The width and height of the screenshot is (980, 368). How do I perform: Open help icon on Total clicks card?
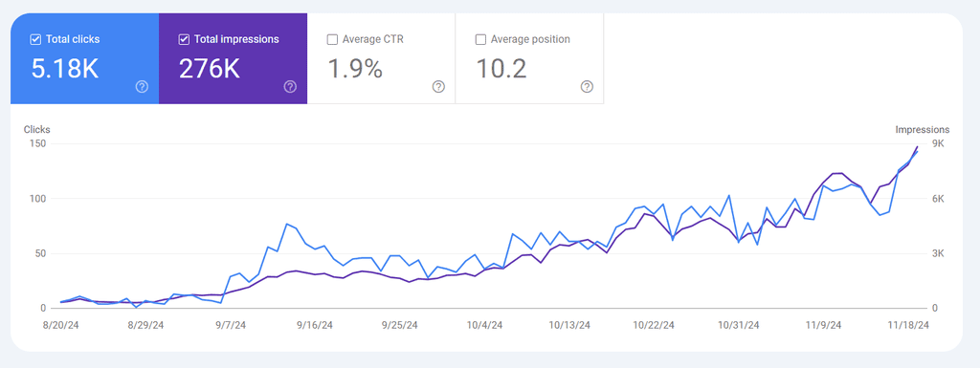click(x=142, y=87)
